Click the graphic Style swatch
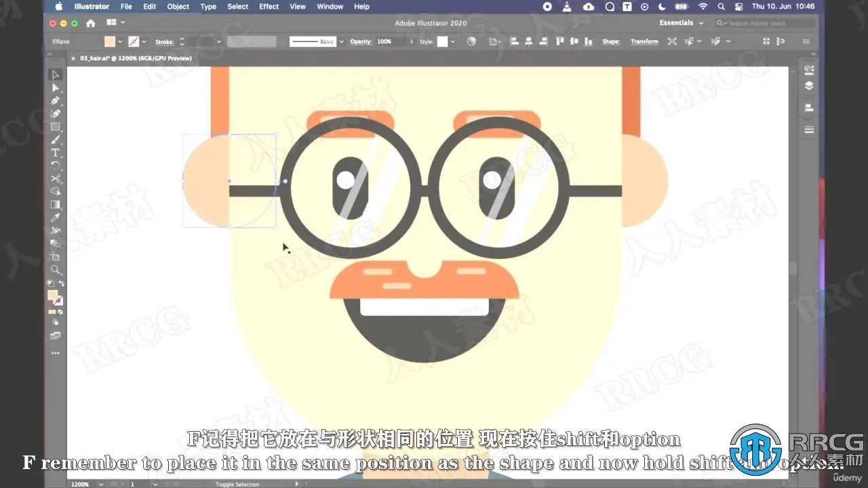The height and width of the screenshot is (488, 868). click(442, 42)
